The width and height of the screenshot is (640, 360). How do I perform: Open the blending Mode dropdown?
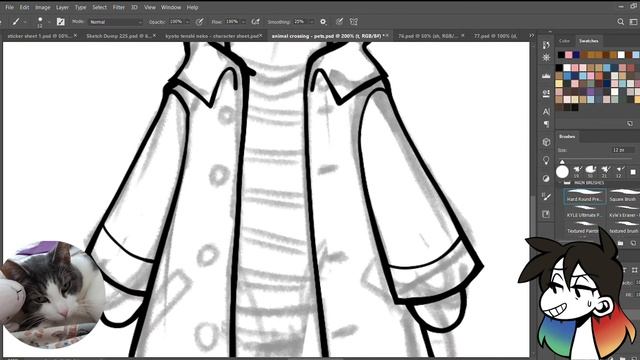click(x=115, y=22)
